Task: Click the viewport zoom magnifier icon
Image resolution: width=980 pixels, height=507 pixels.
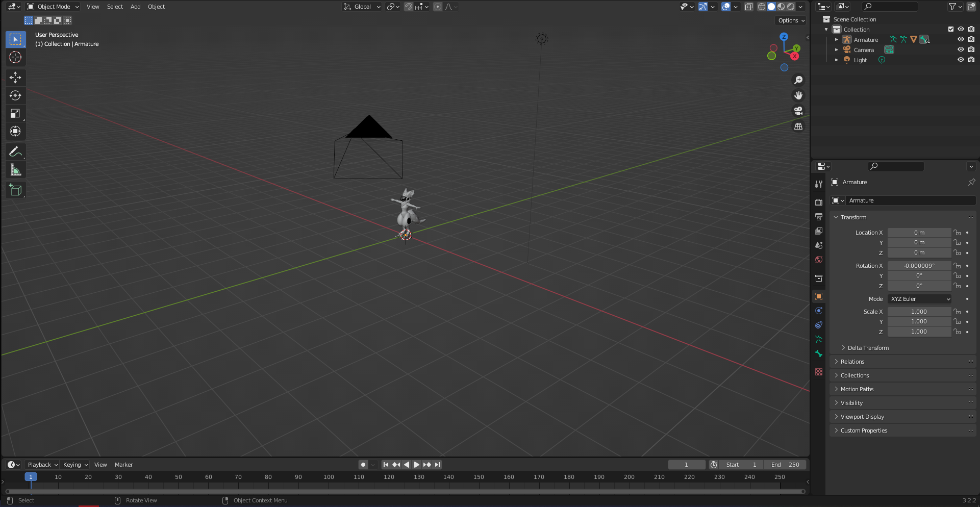Action: (798, 80)
